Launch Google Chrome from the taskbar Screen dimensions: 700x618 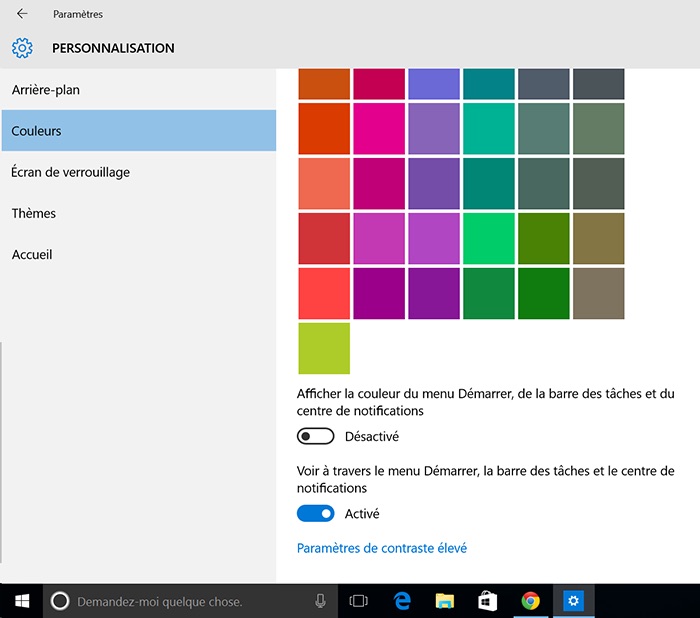click(x=531, y=601)
